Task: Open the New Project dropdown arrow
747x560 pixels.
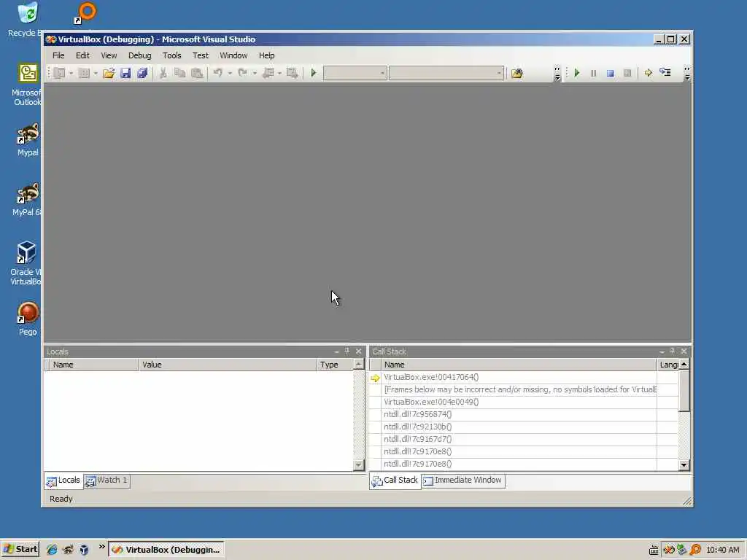Action: point(71,74)
